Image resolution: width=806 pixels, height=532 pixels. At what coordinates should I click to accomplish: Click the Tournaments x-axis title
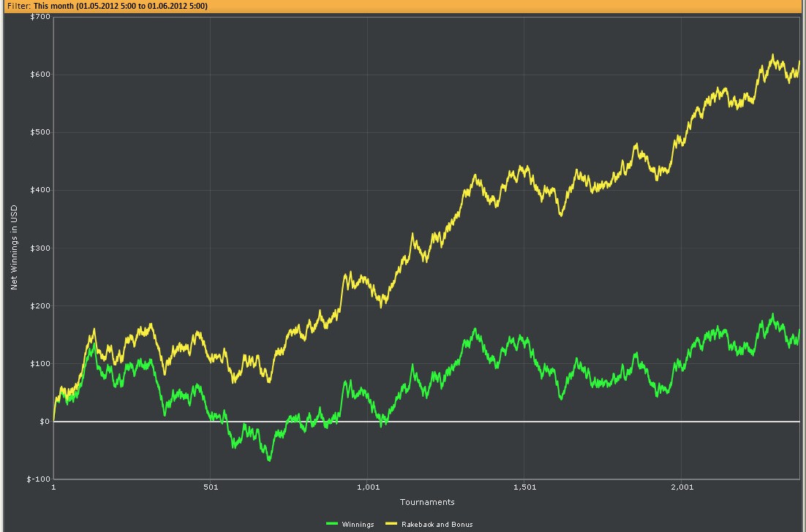pos(427,502)
